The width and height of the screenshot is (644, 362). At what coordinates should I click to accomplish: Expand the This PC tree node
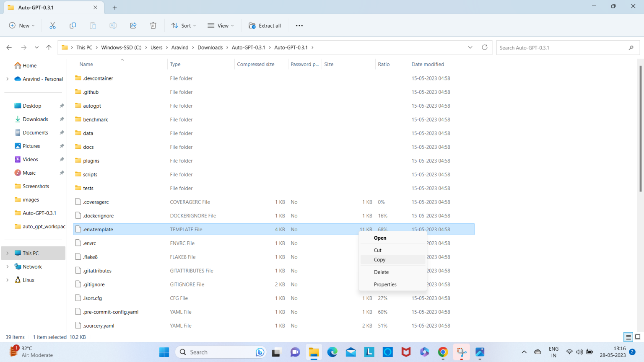coord(8,253)
